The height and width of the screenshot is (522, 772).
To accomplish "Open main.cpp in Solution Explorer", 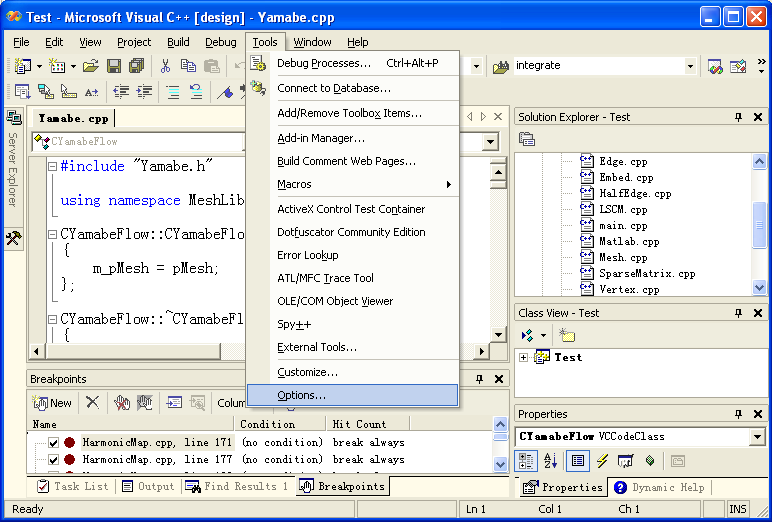I will click(622, 225).
